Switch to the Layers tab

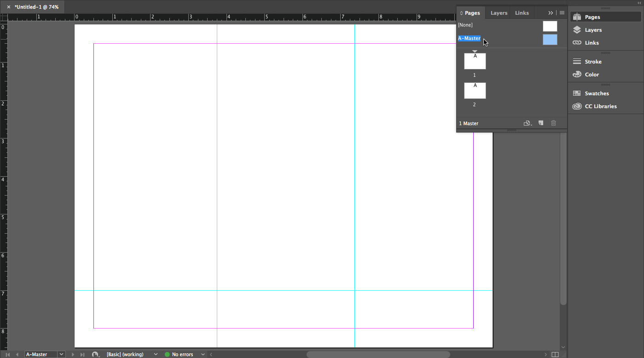pyautogui.click(x=499, y=13)
